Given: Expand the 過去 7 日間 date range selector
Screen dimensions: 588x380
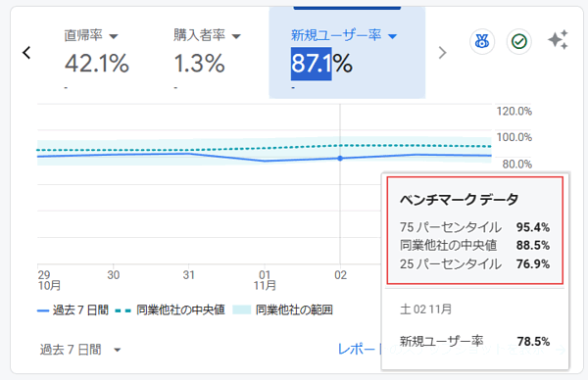Looking at the screenshot, I should point(80,350).
